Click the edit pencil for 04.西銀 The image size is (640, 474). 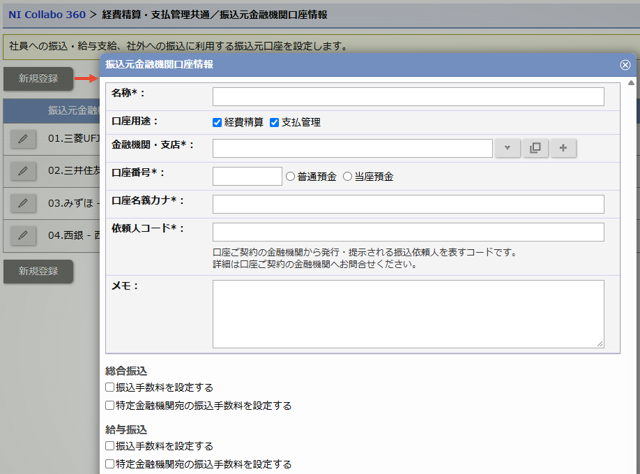[x=22, y=236]
